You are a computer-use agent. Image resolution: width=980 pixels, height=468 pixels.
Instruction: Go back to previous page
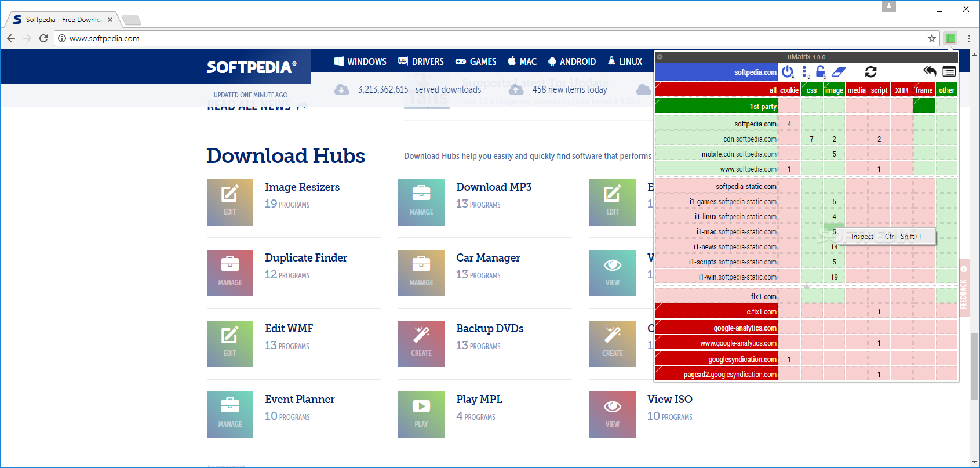coord(11,38)
